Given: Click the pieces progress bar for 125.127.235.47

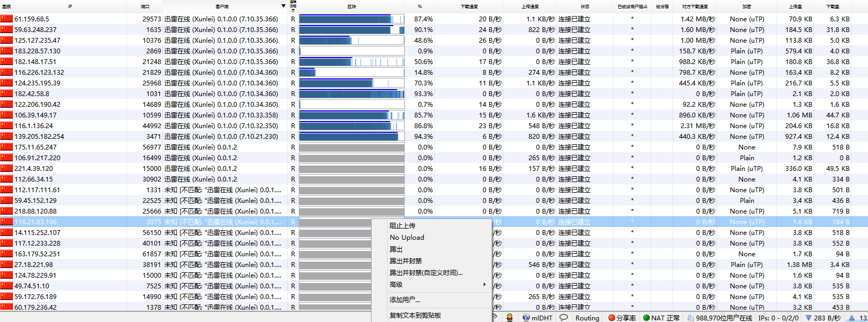Looking at the screenshot, I should point(352,40).
